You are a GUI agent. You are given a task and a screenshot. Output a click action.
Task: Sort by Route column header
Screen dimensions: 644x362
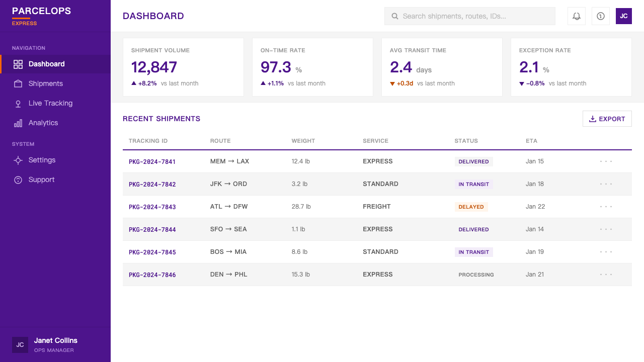220,141
